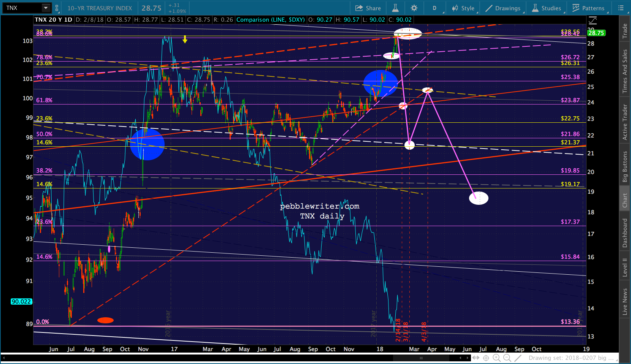Click the scroll left arrow
Screen dimensions: 631x364
461,358
